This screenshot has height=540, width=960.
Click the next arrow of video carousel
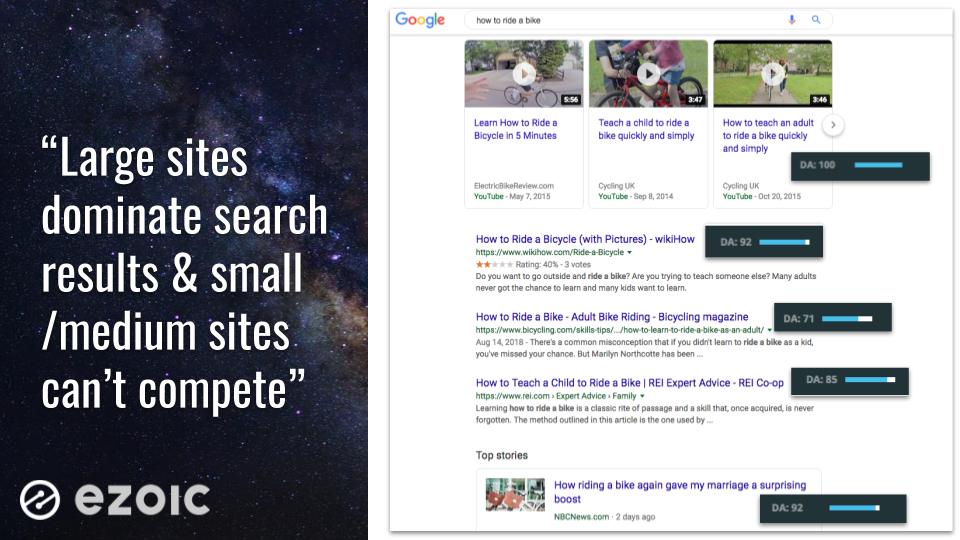coord(833,125)
